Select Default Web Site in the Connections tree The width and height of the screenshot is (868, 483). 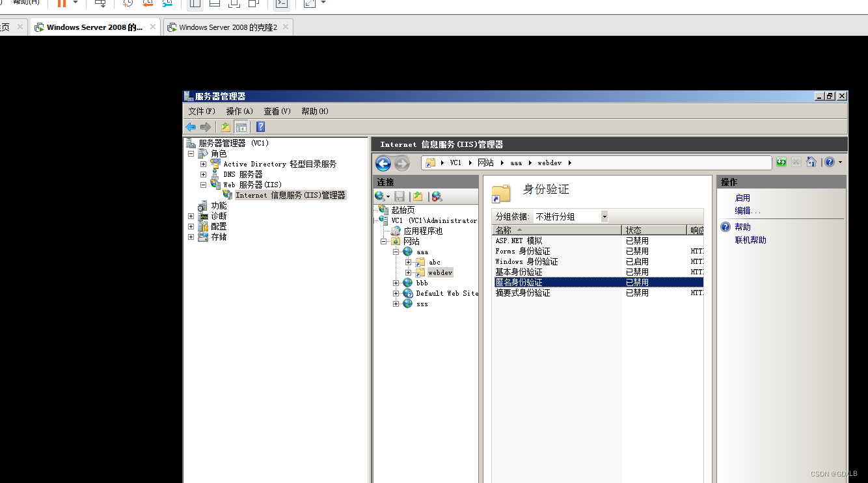(447, 293)
